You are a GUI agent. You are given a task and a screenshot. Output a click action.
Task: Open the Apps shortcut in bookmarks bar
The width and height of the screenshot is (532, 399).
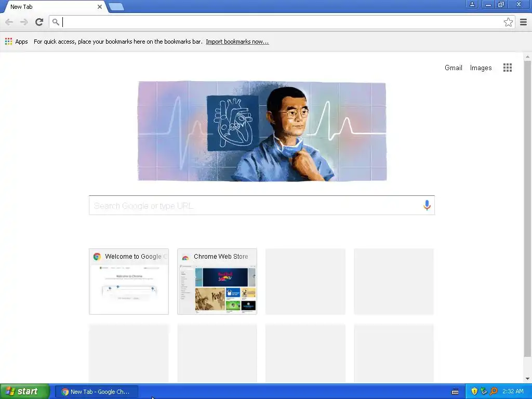16,42
